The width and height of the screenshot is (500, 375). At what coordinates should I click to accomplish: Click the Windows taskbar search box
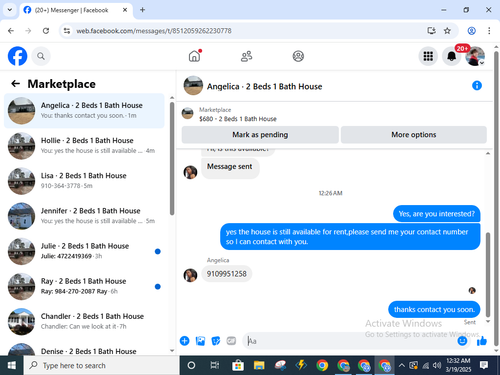101,366
